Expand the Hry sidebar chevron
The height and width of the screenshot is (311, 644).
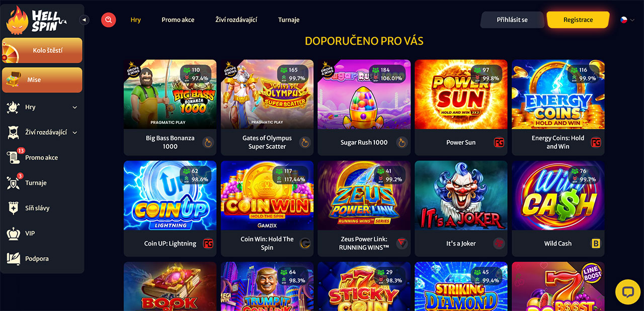pyautogui.click(x=75, y=107)
